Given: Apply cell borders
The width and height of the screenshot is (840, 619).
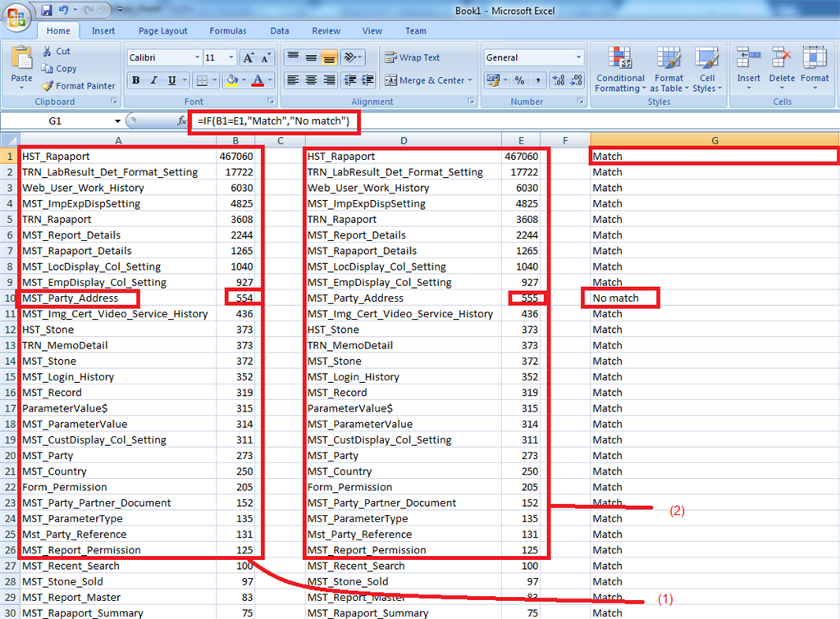Looking at the screenshot, I should (202, 81).
